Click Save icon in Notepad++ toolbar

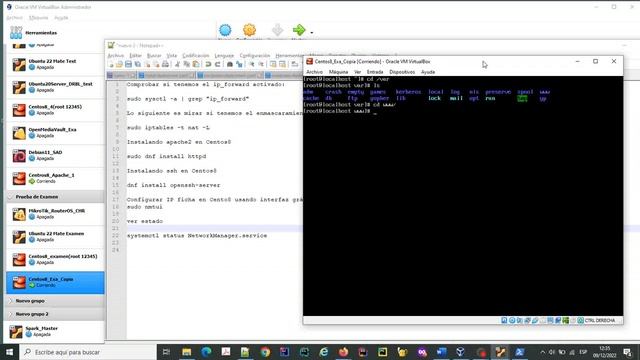(128, 64)
